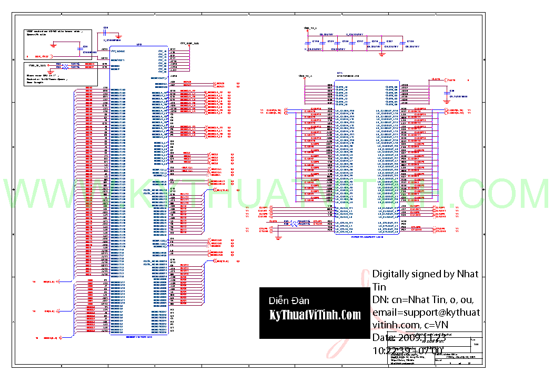This screenshot has height=392, width=554.
Task: Select the 'vitinh.com, c=VN' line
Action: (410, 325)
